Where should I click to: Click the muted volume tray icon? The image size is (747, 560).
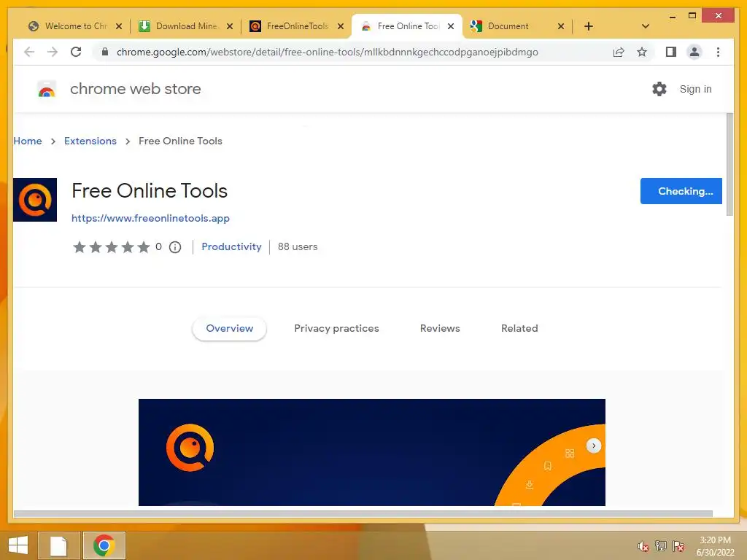tap(643, 546)
